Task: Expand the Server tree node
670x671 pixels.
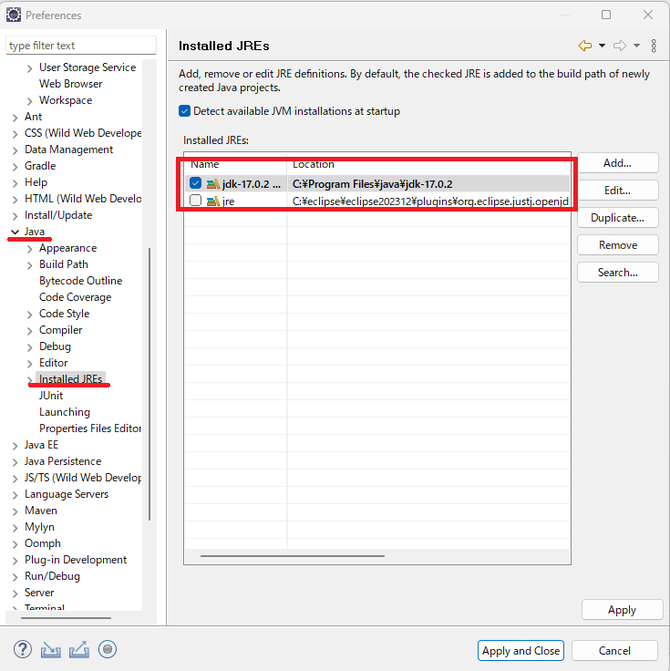Action: point(15,594)
